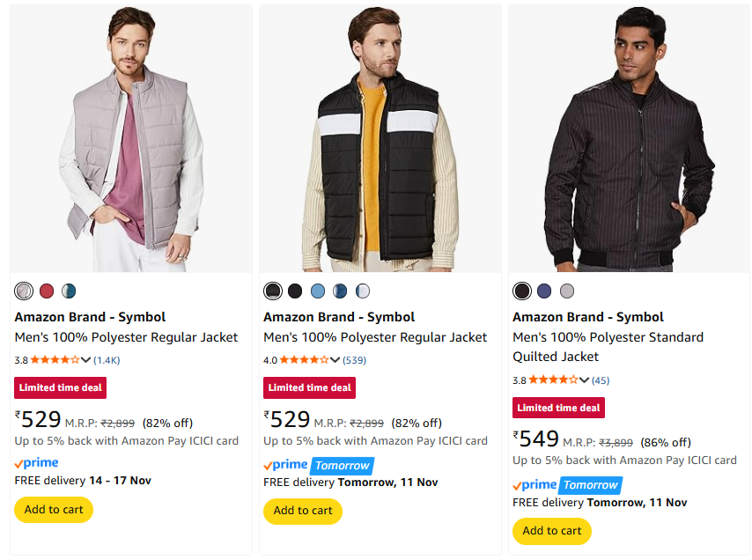Image resolution: width=752 pixels, height=560 pixels.
Task: Open Men's 100% Polyester Standard Quilted Jacket title
Action: [x=608, y=347]
